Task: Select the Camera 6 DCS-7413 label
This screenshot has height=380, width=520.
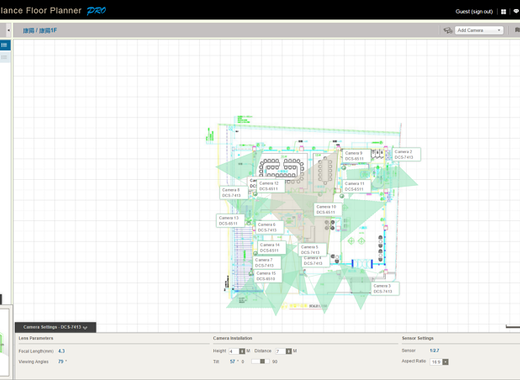Action: 269,227
